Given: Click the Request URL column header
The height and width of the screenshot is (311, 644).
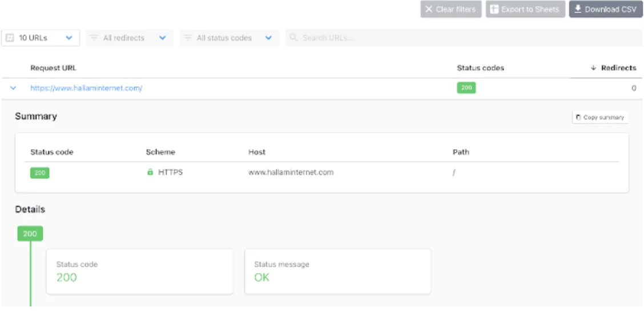Looking at the screenshot, I should [53, 68].
